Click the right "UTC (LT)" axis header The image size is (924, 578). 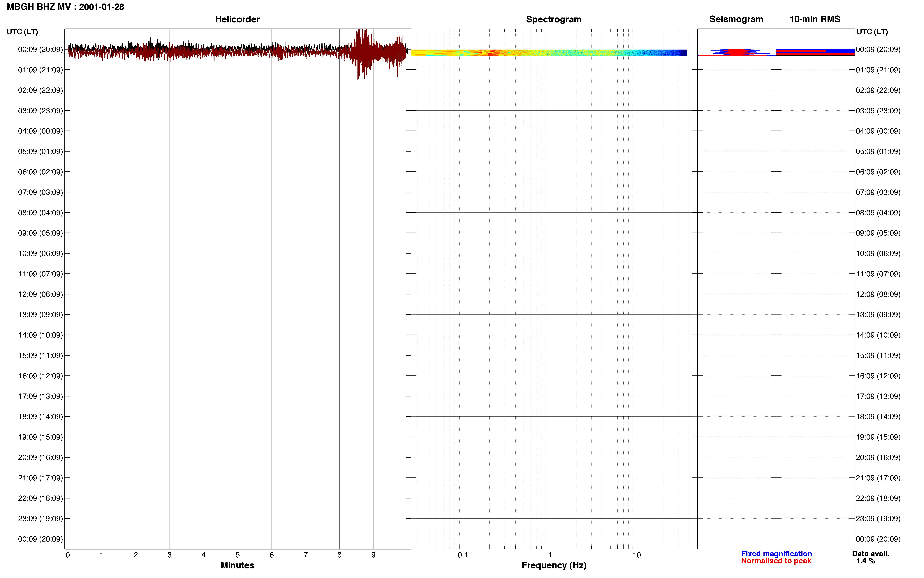pos(872,32)
